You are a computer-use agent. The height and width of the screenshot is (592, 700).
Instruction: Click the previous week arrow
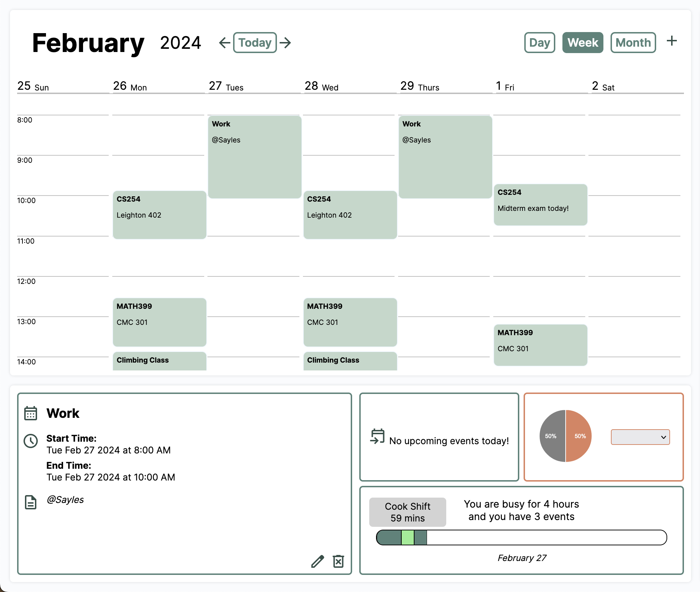click(225, 43)
